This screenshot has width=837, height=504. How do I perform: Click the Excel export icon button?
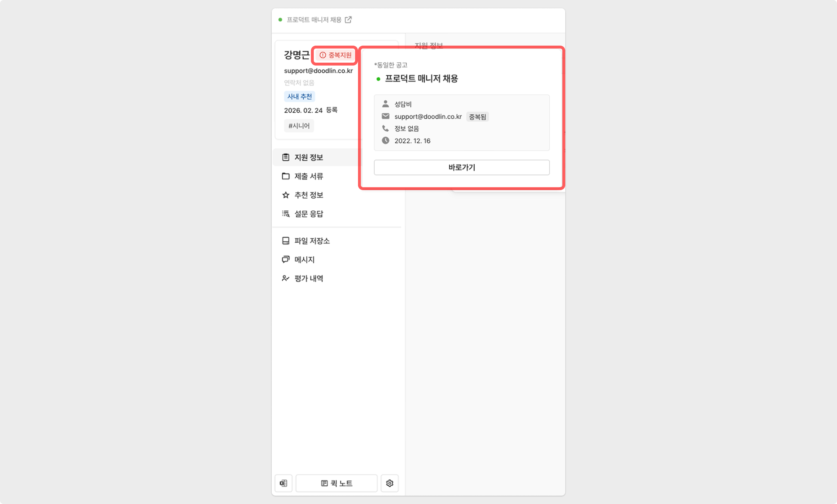[x=283, y=483]
